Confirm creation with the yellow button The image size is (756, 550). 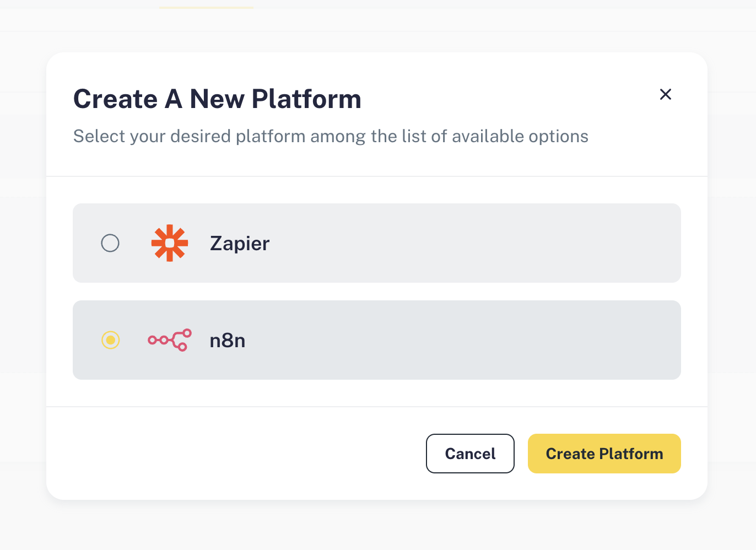(x=604, y=454)
